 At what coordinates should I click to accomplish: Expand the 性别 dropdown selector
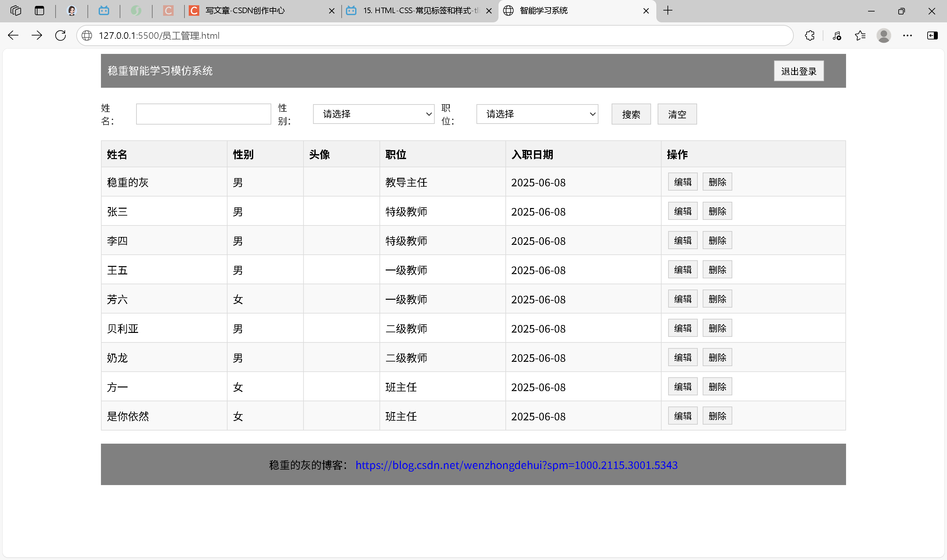(373, 114)
